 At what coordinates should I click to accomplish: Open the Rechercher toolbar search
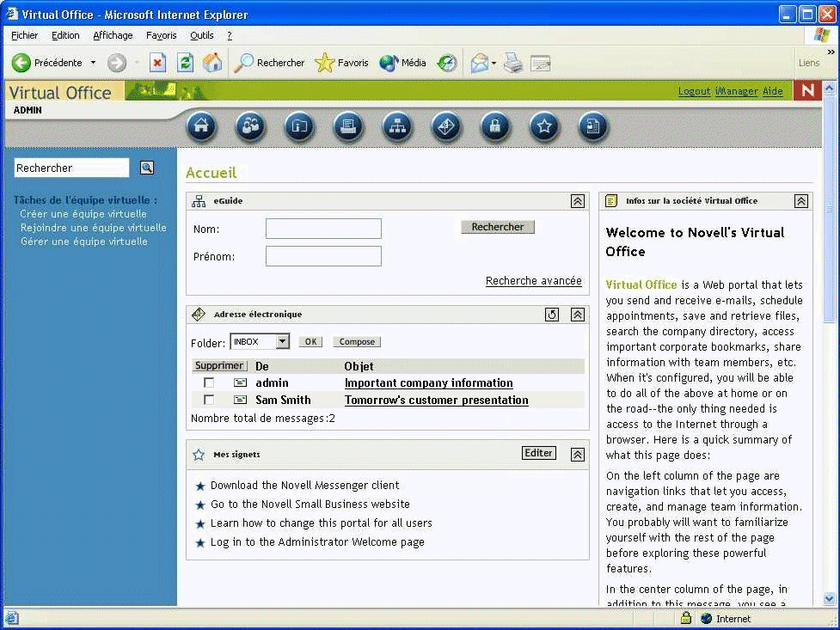click(x=269, y=63)
